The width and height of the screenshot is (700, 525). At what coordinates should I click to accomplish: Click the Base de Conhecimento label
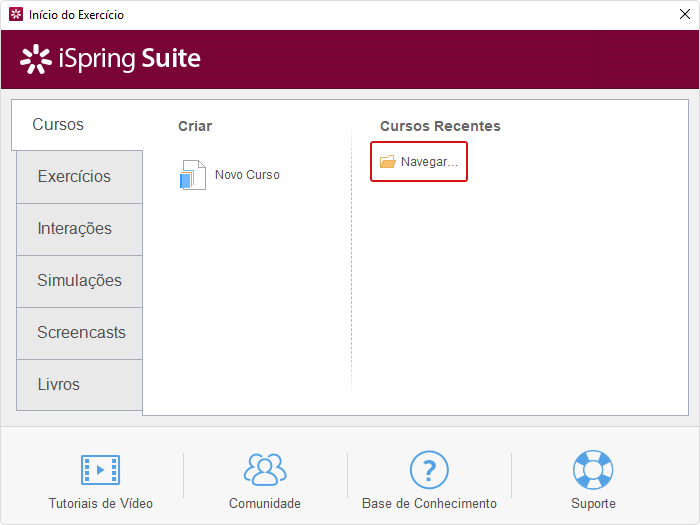click(x=429, y=504)
